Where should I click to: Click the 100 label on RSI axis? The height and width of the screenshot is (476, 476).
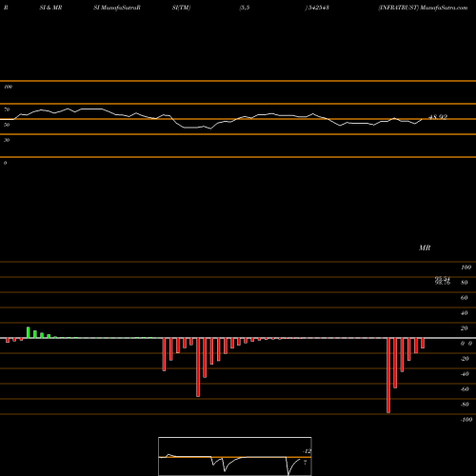pos(8,87)
